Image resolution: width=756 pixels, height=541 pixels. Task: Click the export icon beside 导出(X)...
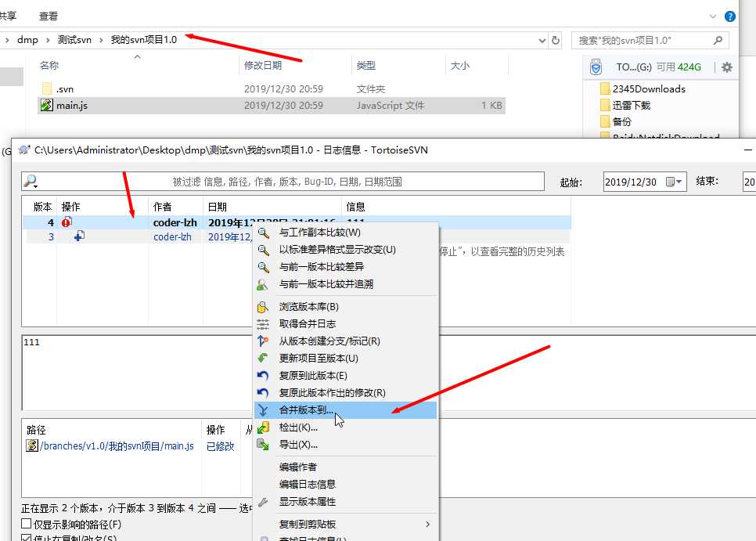click(263, 445)
